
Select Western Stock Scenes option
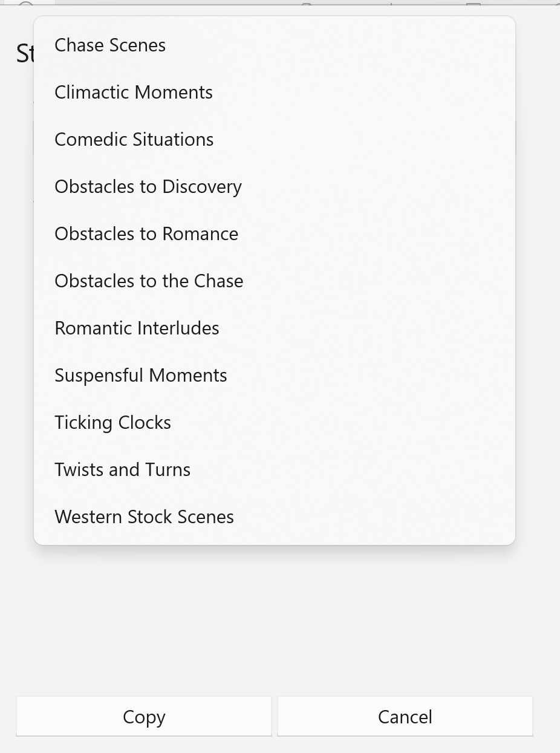pos(144,517)
